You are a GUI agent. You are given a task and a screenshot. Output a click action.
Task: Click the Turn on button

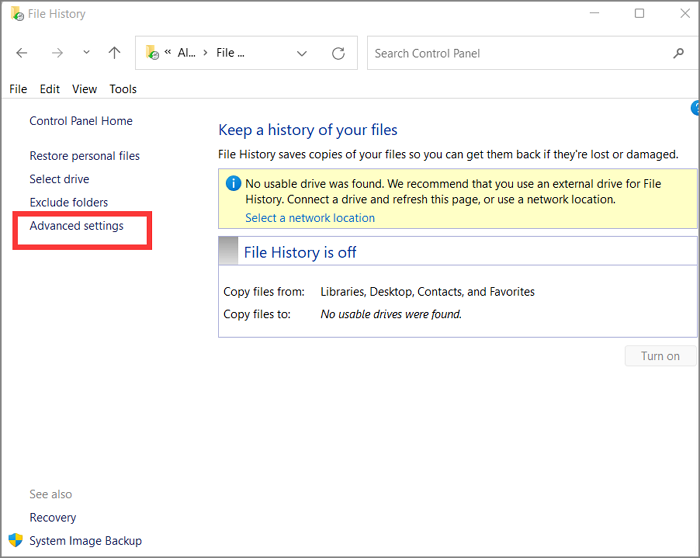pyautogui.click(x=660, y=356)
